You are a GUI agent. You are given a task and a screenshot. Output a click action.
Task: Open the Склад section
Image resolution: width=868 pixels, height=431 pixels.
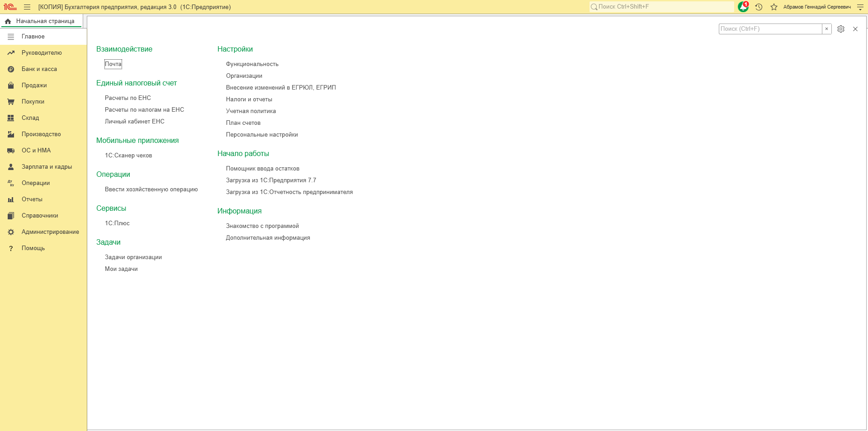pyautogui.click(x=43, y=118)
